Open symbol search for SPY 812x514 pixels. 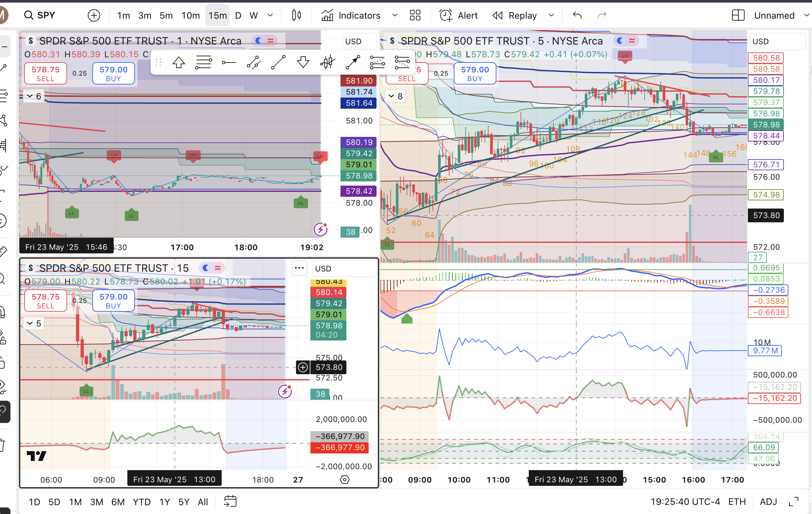click(40, 15)
